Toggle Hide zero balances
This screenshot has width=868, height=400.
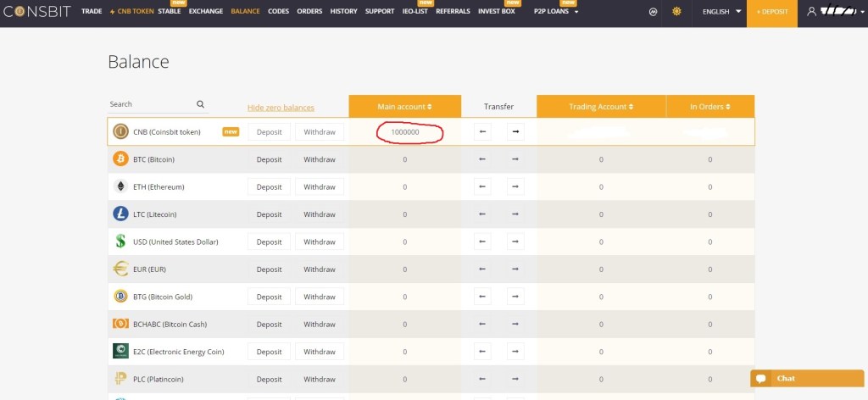click(281, 108)
